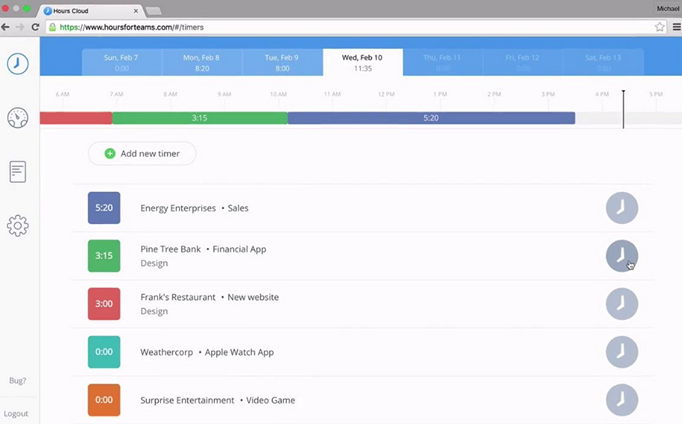Viewport: 682px width, 424px height.
Task: Start the Energy Enterprises timer clock
Action: tap(621, 208)
